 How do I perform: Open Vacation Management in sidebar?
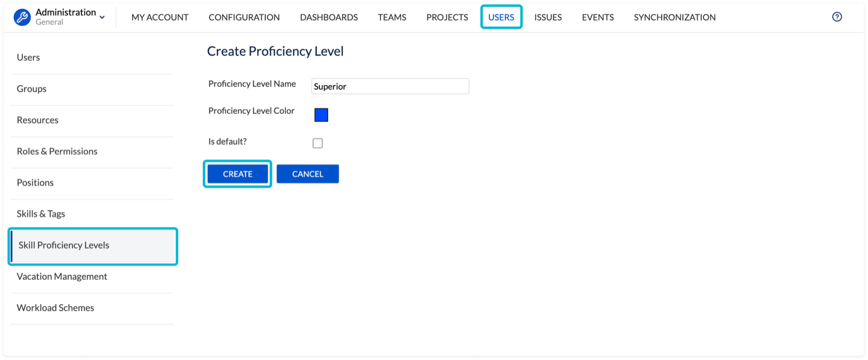(x=62, y=277)
